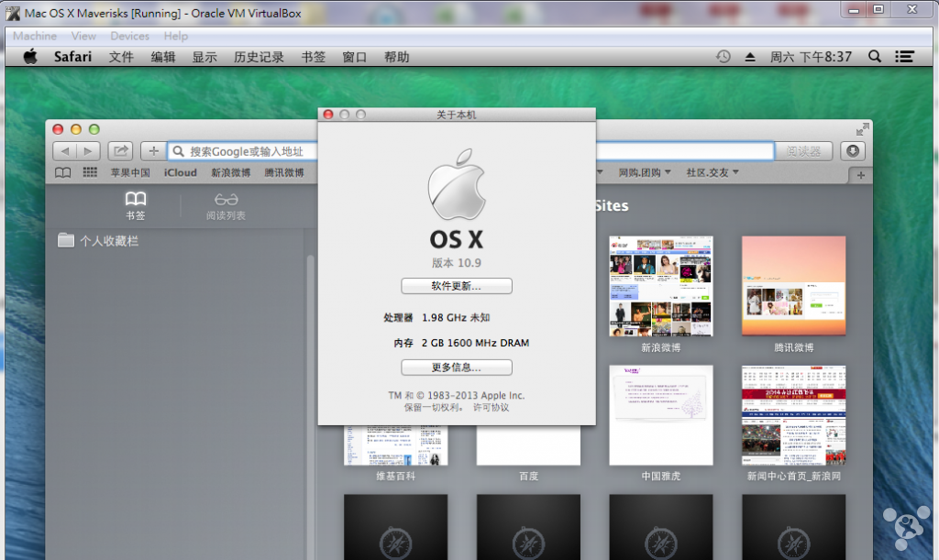Toggle the bookmarks sidebar book icon
The image size is (939, 560).
click(63, 173)
